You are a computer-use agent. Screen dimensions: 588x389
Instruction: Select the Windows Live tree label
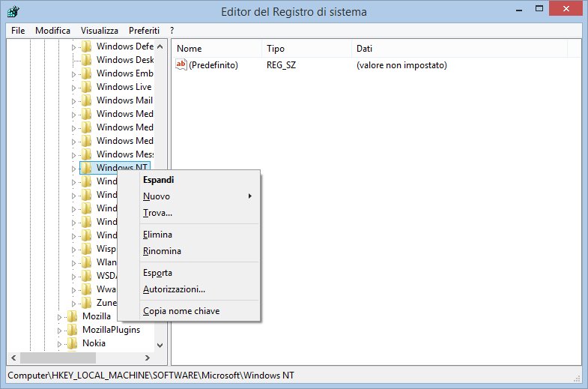tap(124, 87)
